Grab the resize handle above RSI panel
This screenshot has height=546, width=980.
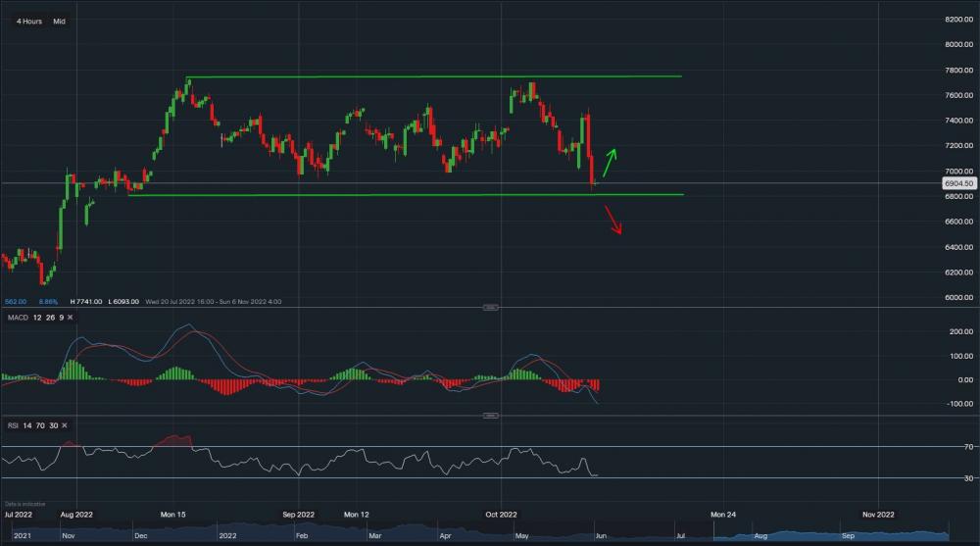tap(489, 416)
